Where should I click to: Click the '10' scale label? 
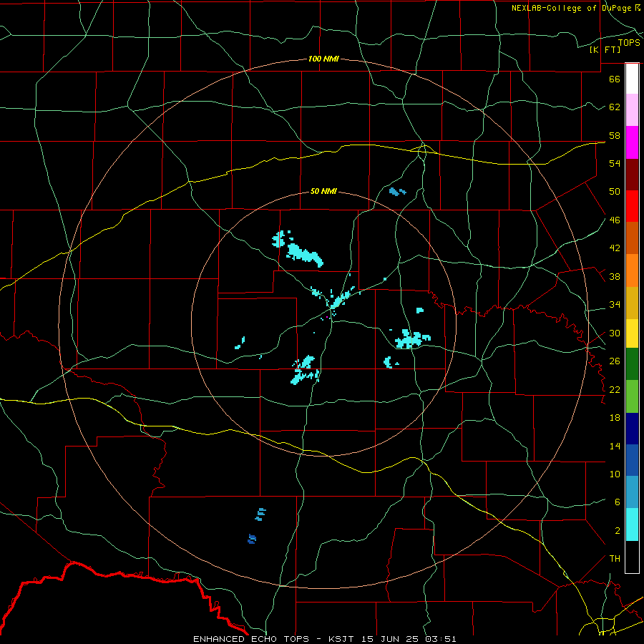click(615, 474)
